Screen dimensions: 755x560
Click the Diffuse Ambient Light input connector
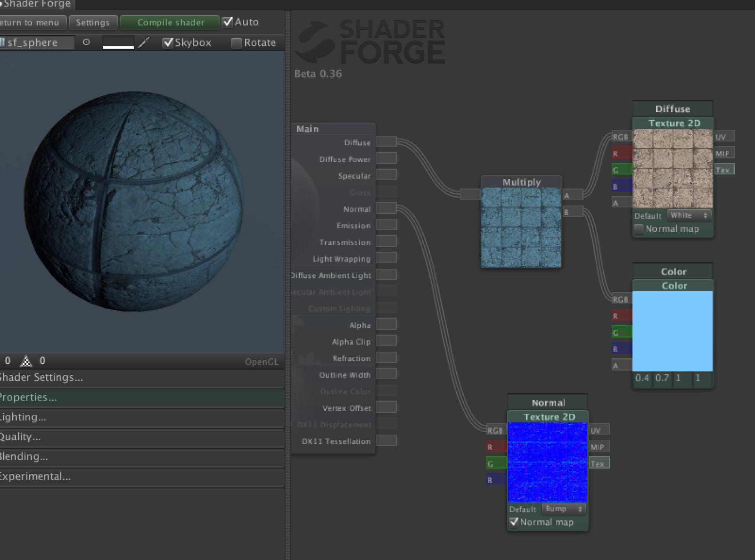386,275
